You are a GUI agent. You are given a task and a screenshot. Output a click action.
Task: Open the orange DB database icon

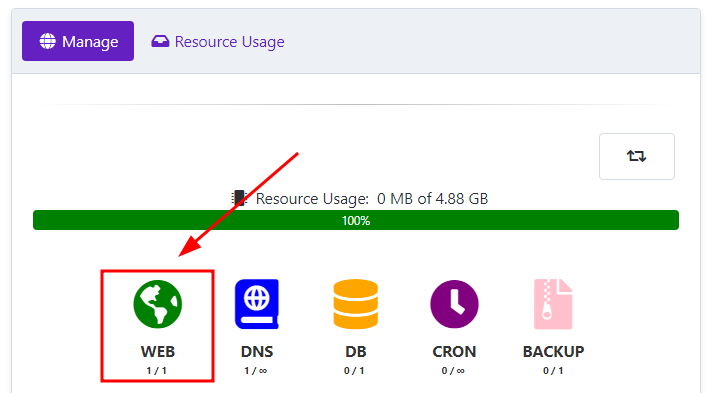pyautogui.click(x=355, y=304)
